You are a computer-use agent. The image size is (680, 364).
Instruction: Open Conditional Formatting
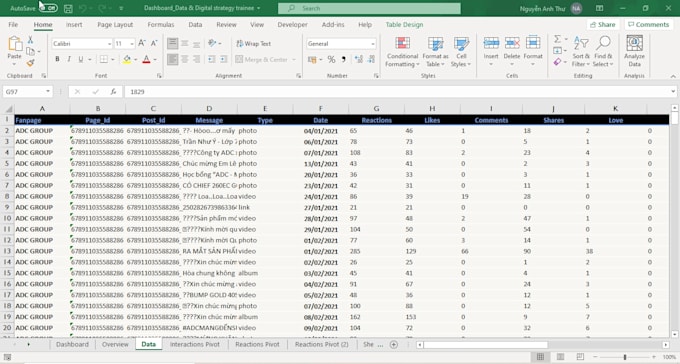402,52
